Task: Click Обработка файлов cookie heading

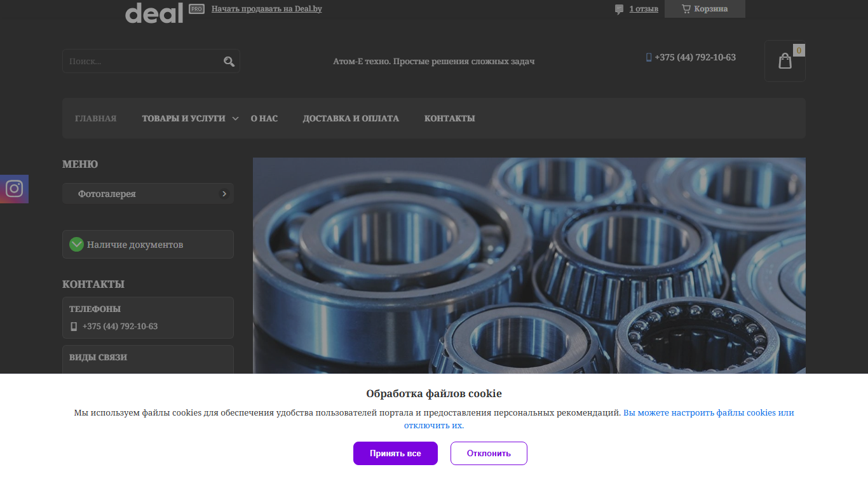Action: pos(434,393)
